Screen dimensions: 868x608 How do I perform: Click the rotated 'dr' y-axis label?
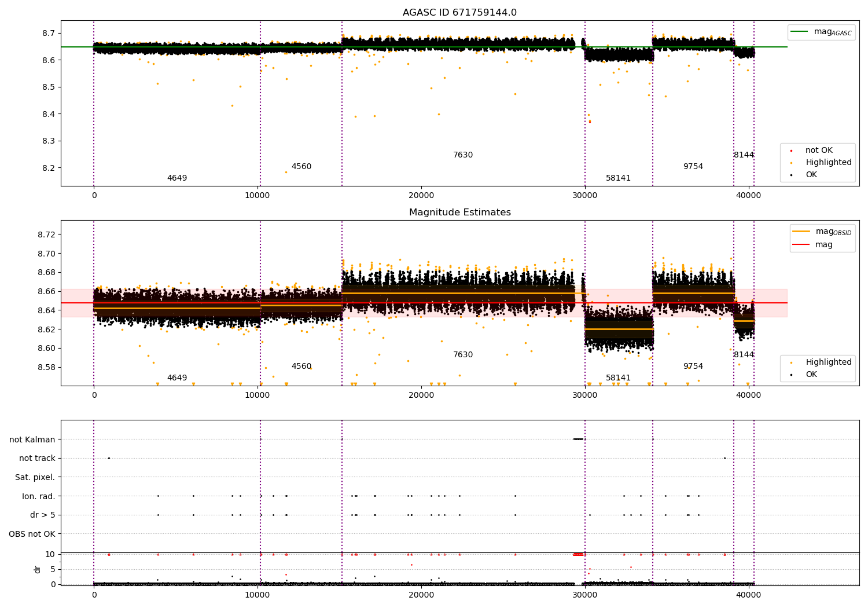pyautogui.click(x=38, y=569)
